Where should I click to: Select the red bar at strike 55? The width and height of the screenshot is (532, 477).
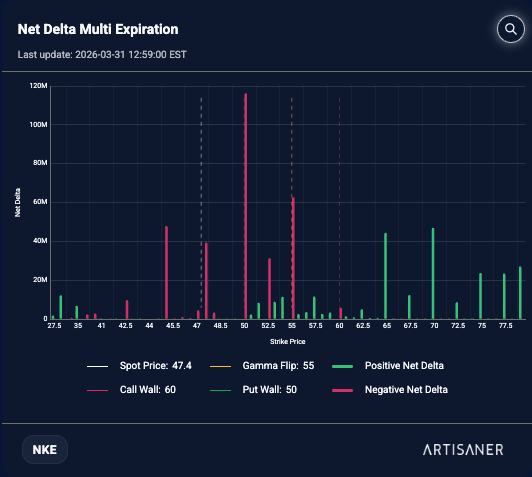click(x=293, y=258)
